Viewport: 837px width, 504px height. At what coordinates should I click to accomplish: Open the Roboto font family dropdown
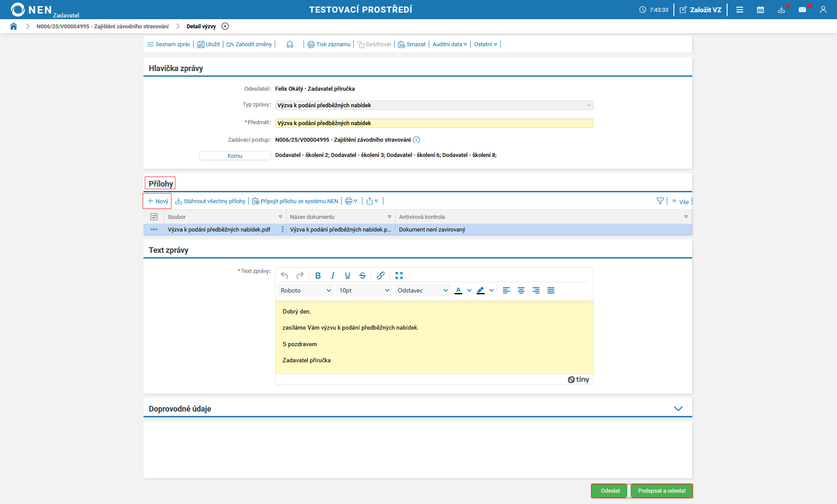[x=305, y=290]
